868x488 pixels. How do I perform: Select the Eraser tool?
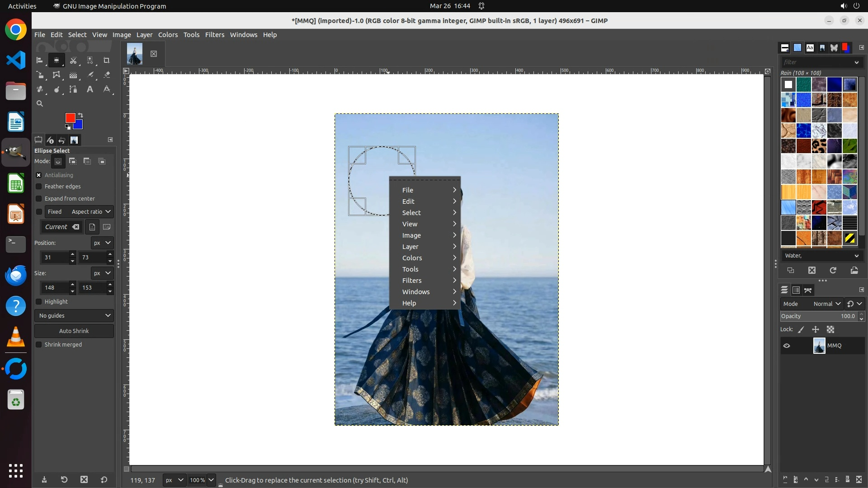[107, 75]
